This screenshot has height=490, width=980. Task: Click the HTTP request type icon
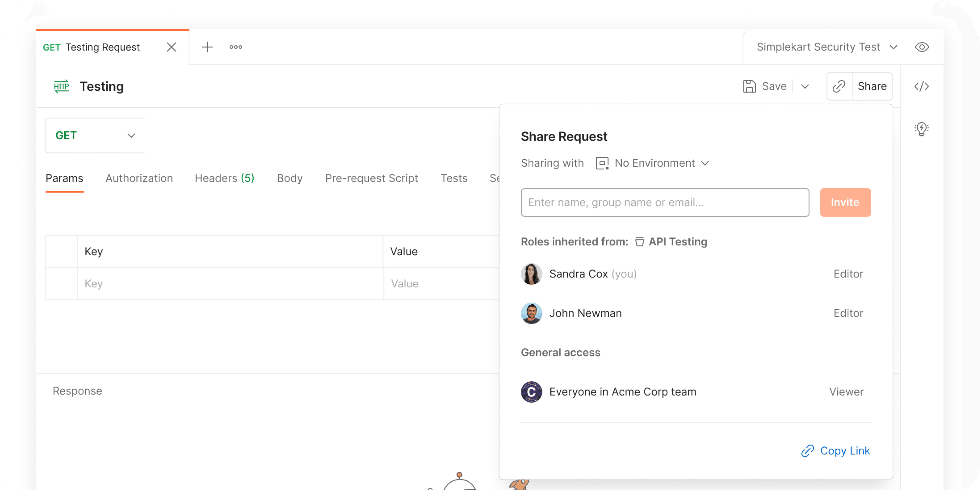[62, 86]
